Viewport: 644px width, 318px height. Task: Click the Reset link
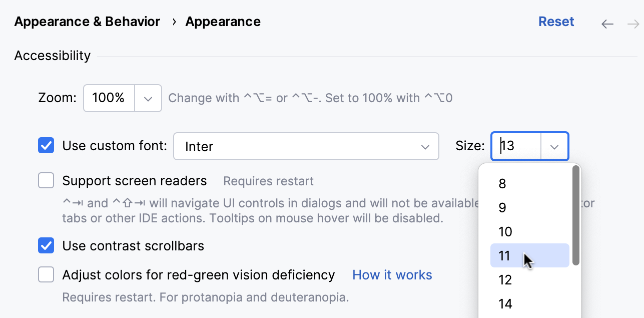point(556,22)
